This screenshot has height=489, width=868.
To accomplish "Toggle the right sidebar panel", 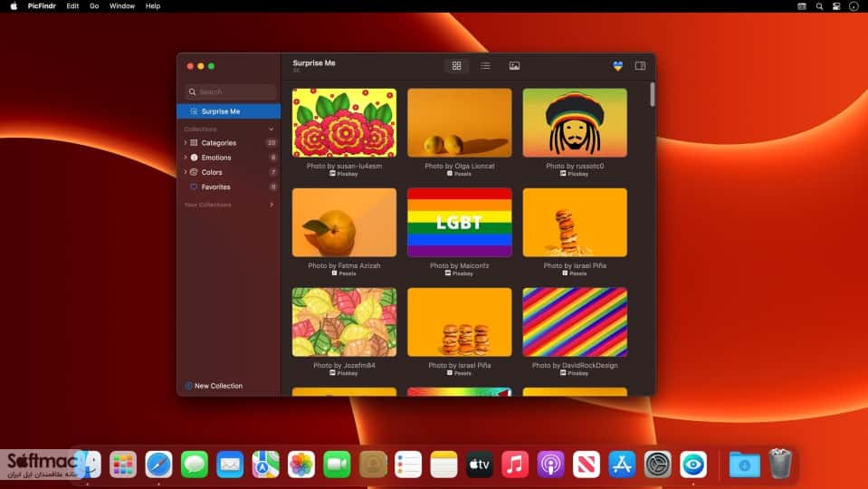I will [640, 66].
